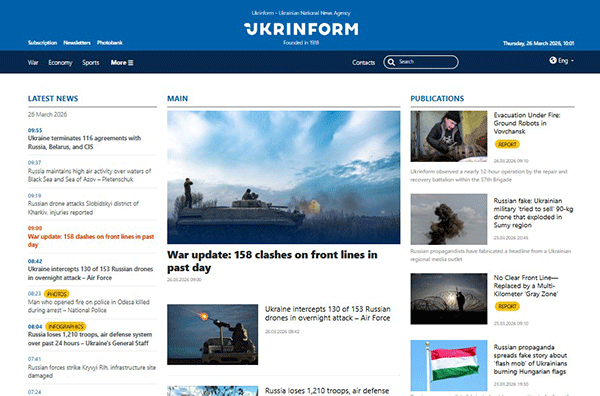Open the Subscription link

coord(42,42)
